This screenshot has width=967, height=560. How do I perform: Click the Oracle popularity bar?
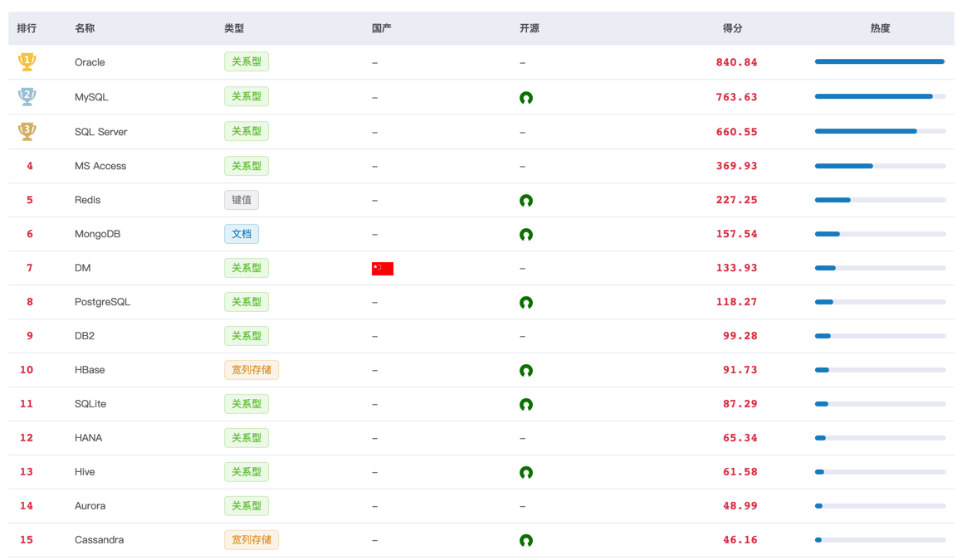[880, 61]
